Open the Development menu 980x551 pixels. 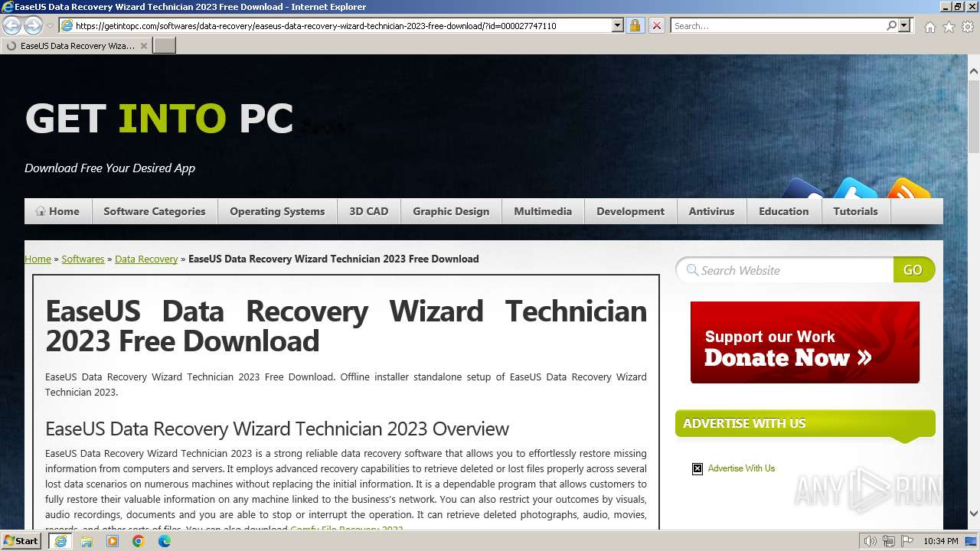(631, 211)
